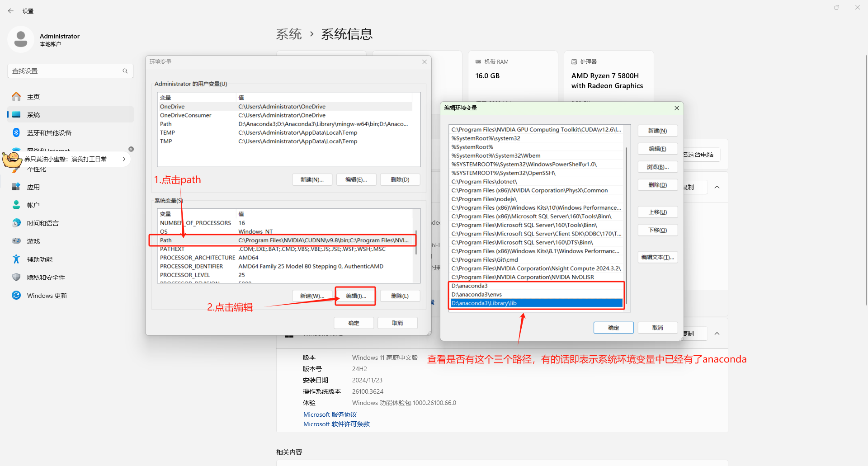Dismiss the bee notification with its small x
This screenshot has height=466, width=868.
point(131,149)
